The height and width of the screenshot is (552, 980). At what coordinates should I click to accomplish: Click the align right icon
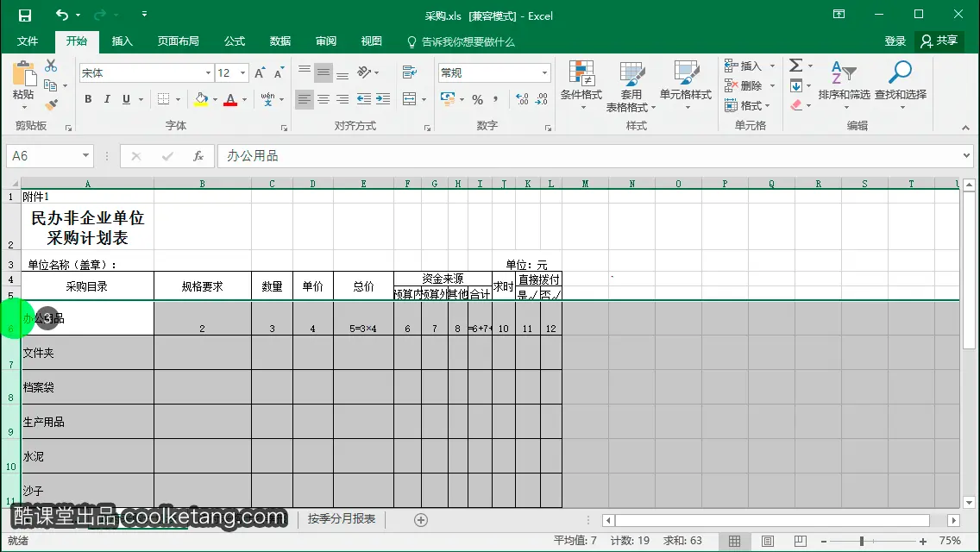pyautogui.click(x=342, y=99)
